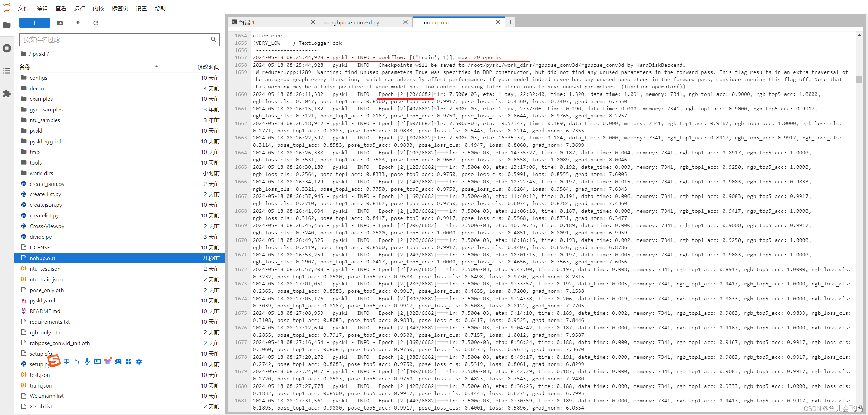Open the work_dirs folder
Viewport: 868px width, 415px height.
tap(41, 173)
